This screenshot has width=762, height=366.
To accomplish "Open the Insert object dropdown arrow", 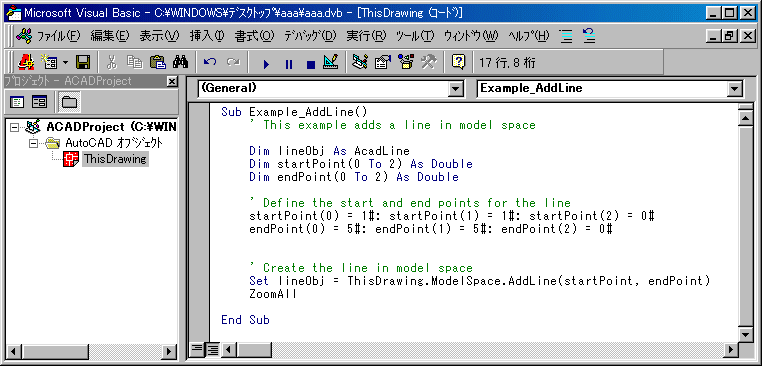I will coord(65,63).
